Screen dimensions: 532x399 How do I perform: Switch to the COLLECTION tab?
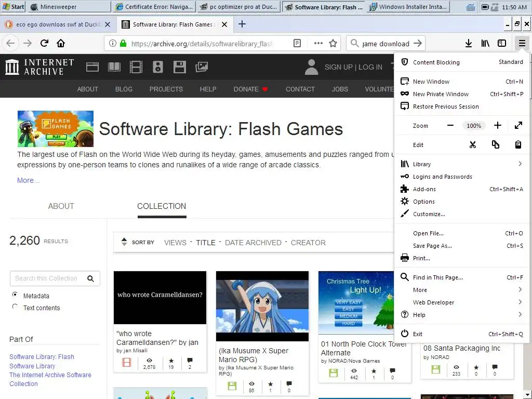(x=162, y=206)
